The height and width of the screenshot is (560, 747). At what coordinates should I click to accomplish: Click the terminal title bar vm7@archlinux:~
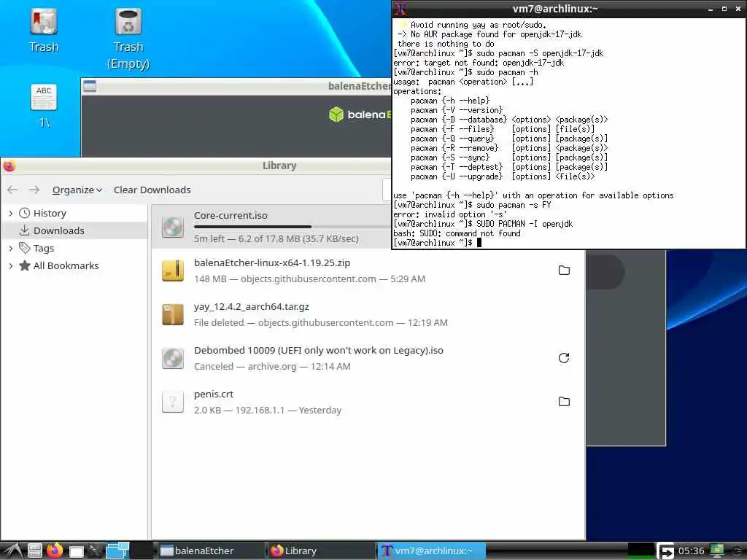tap(555, 9)
